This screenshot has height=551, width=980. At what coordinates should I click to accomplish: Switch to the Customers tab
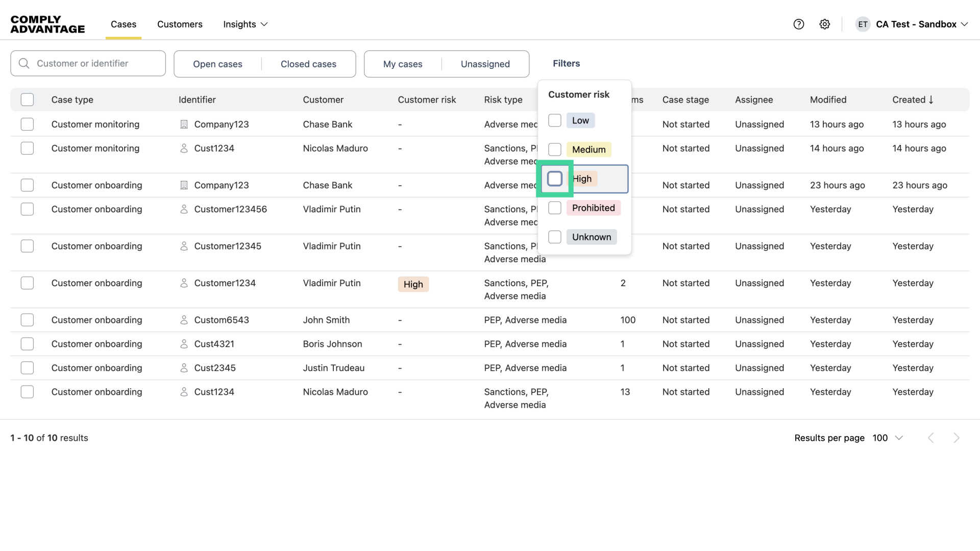click(180, 24)
